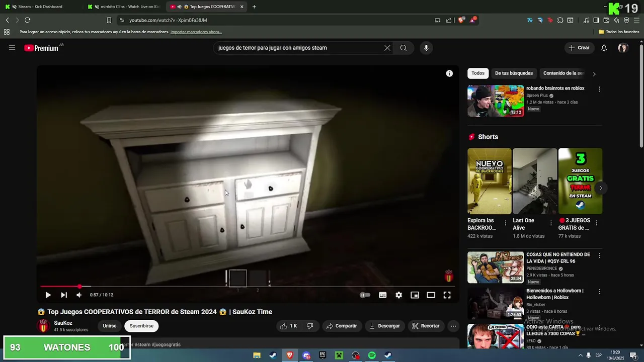Enable miniplayer mode
Screen dimensions: 644x362
415,295
